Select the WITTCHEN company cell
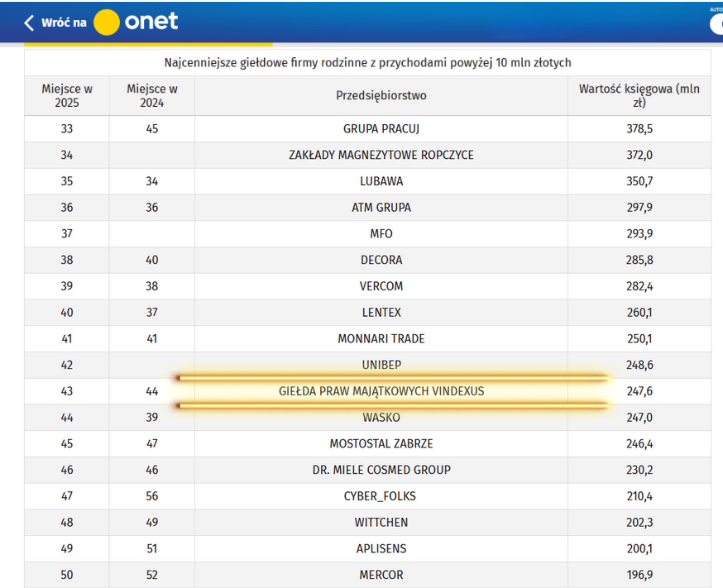Viewport: 723px width, 588px height. (381, 522)
